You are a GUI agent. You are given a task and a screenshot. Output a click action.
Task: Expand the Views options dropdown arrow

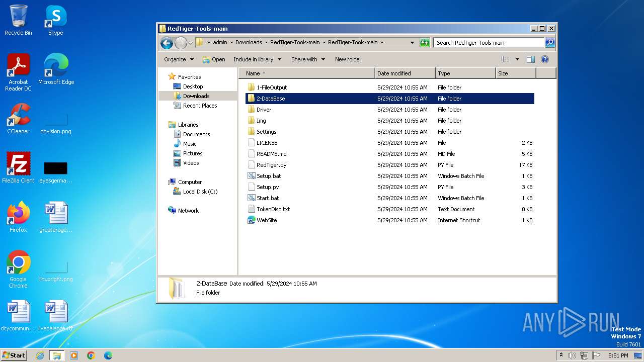[517, 59]
